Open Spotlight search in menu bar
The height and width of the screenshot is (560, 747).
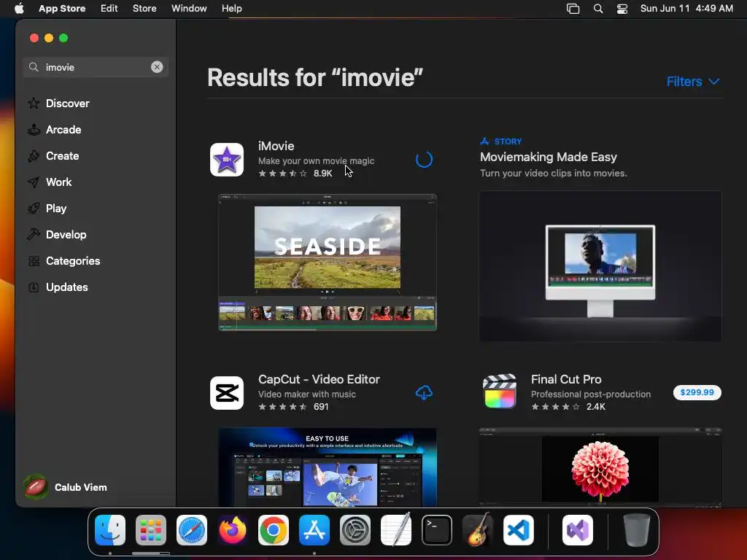(x=598, y=9)
